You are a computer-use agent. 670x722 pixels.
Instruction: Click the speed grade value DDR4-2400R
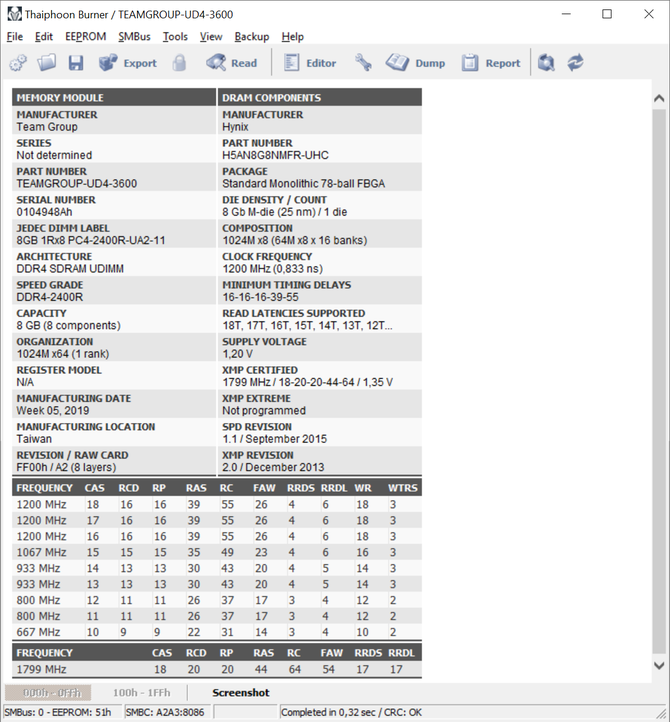[50, 297]
